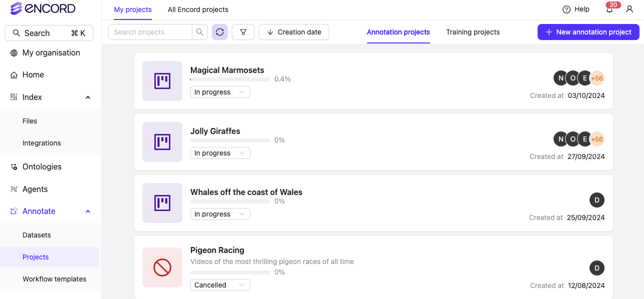This screenshot has height=299, width=644.
Task: Click the Encord logo
Action: (43, 8)
